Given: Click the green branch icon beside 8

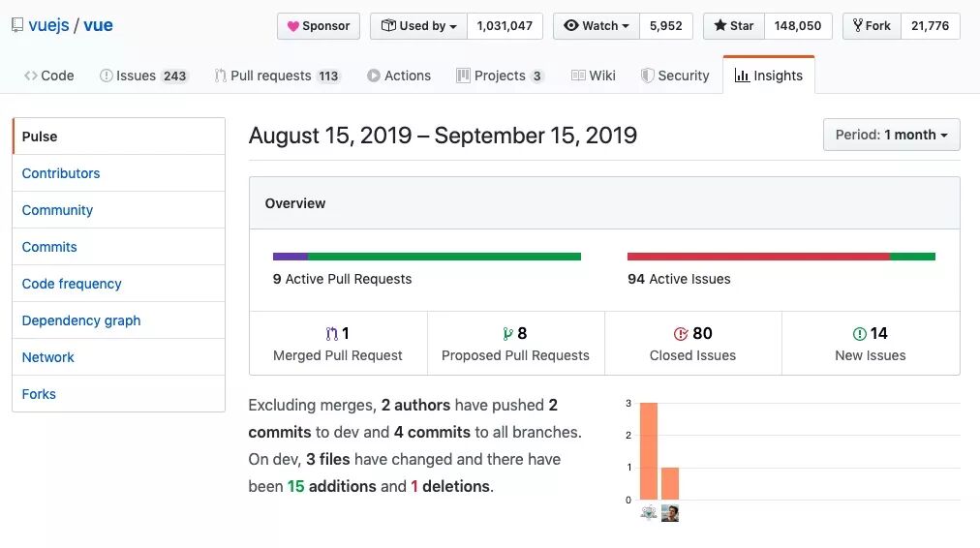Looking at the screenshot, I should [507, 334].
